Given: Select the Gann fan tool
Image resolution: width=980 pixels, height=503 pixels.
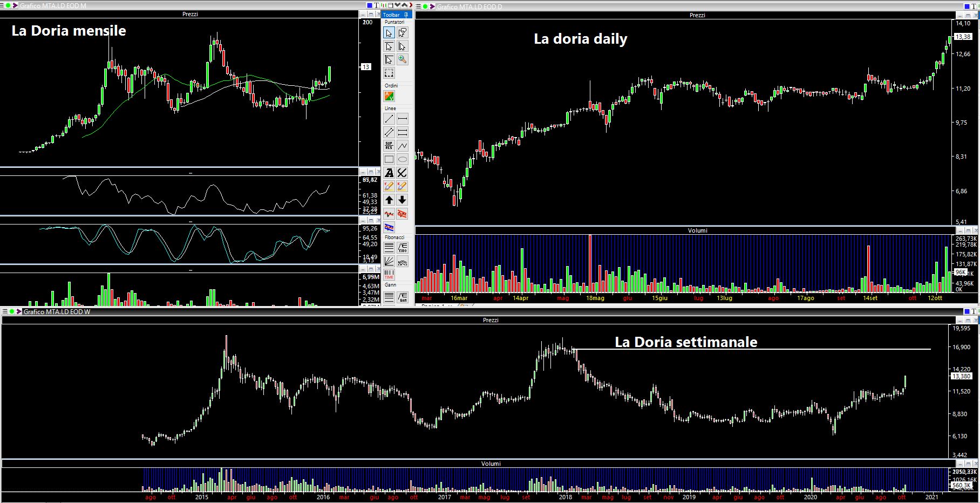Looking at the screenshot, I should click(x=403, y=296).
